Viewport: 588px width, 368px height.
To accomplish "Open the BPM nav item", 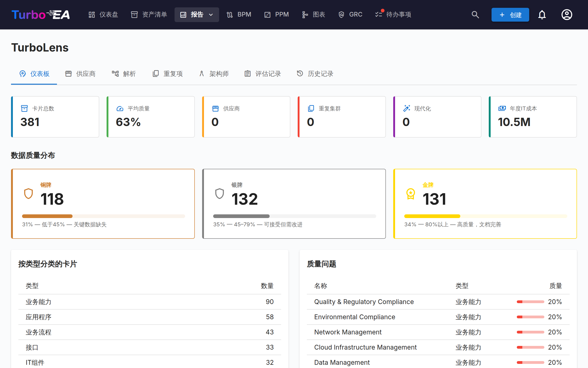I will tap(239, 14).
